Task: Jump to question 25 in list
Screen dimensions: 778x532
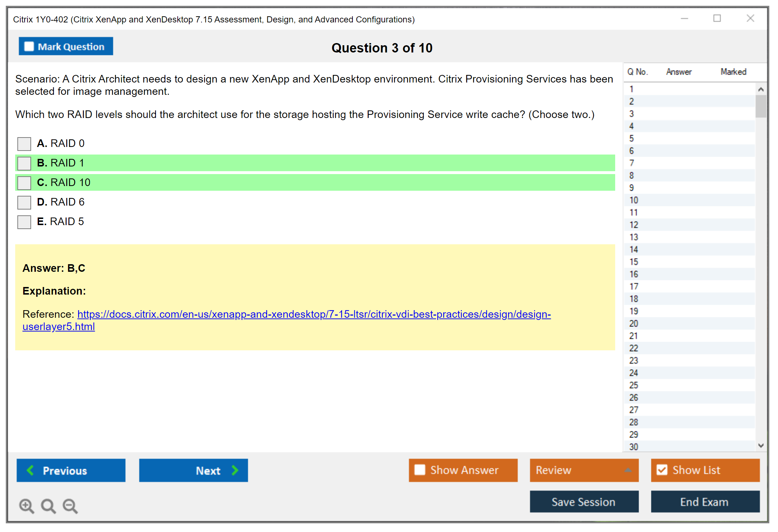Action: click(634, 385)
